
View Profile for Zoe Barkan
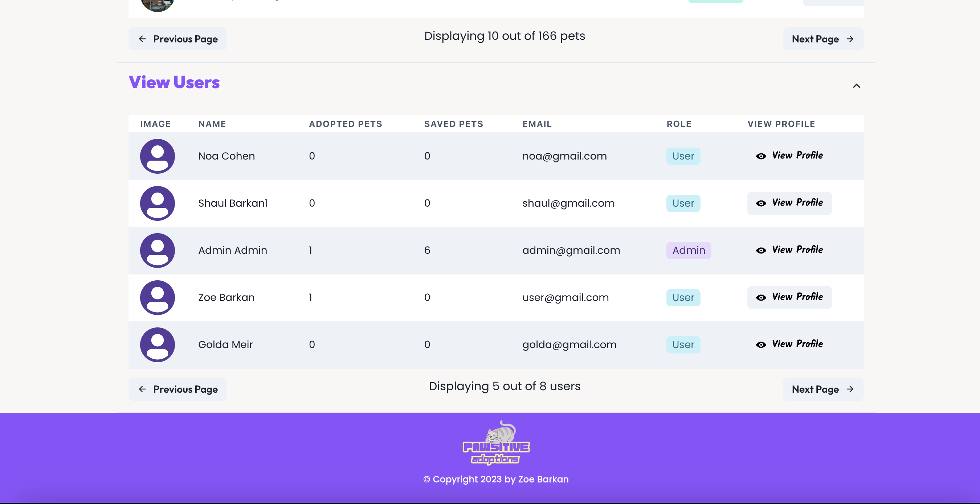point(789,298)
